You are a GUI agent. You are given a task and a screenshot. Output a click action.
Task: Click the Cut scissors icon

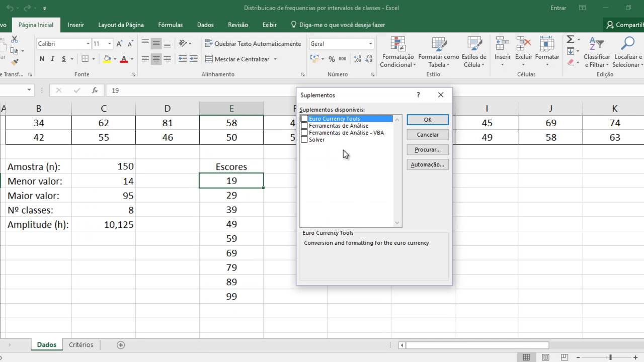(x=14, y=40)
